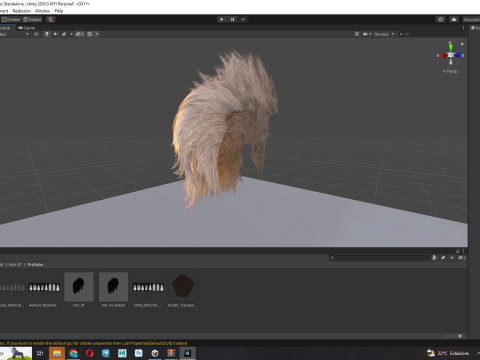
Task: Open Task View on the taskbar
Action: click(40, 353)
